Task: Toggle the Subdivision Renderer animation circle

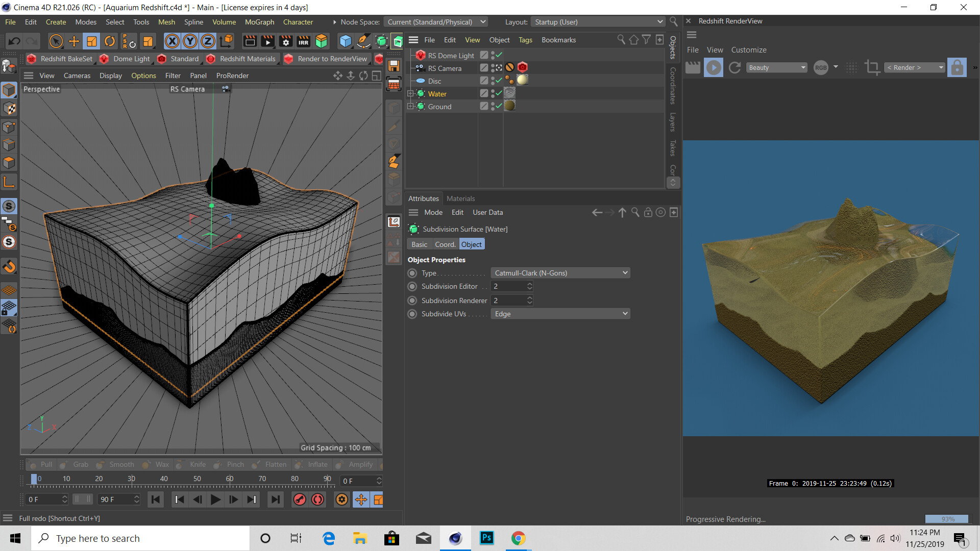Action: 412,300
